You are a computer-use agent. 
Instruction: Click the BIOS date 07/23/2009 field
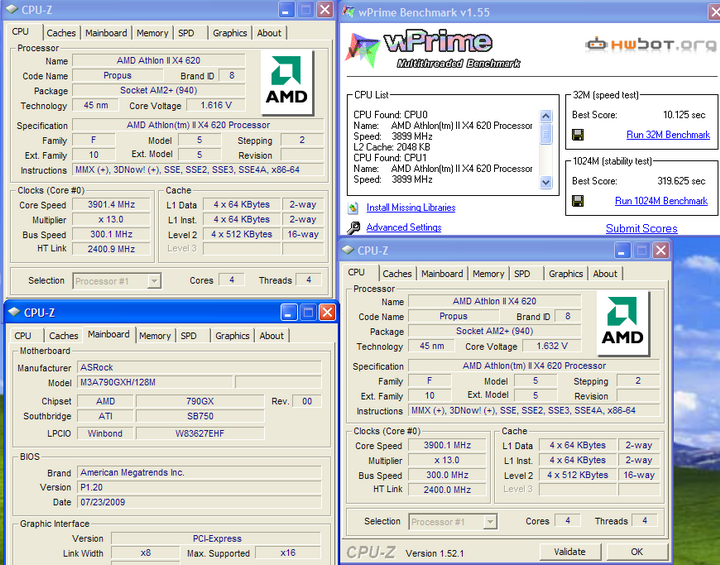coord(199,502)
